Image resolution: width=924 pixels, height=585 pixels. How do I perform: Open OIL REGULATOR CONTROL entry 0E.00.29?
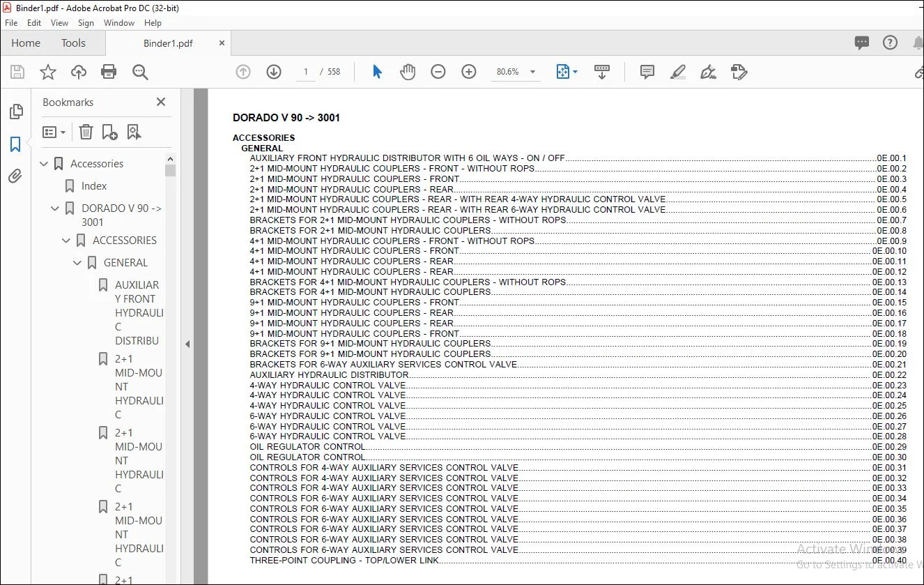578,447
